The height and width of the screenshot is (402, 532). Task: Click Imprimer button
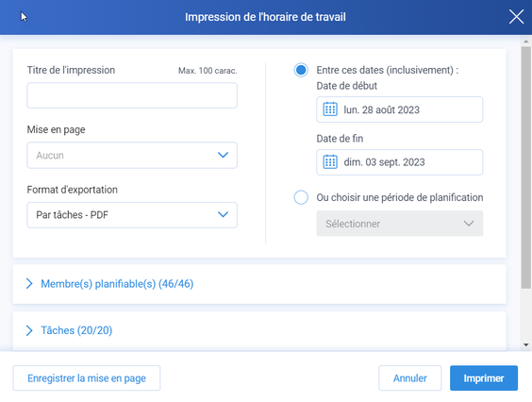(484, 377)
